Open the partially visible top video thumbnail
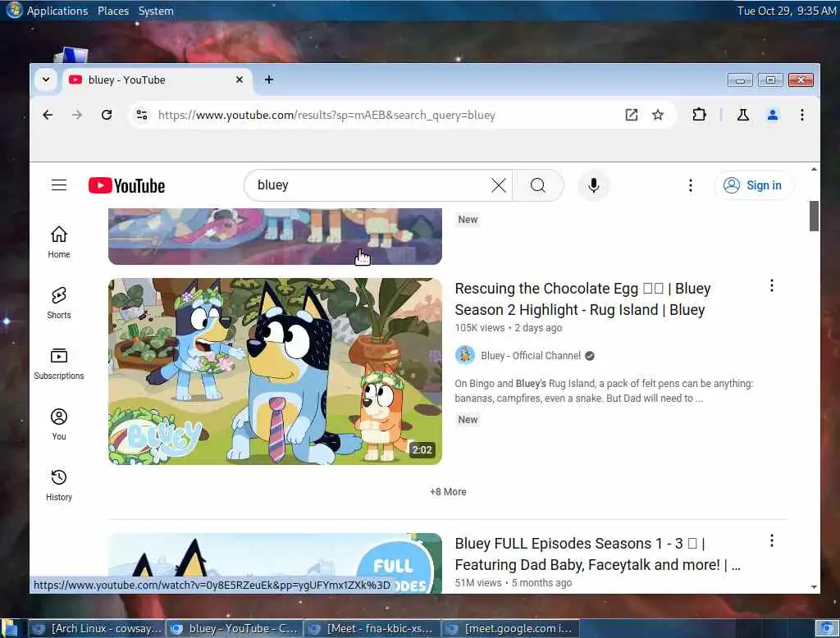 pos(275,236)
